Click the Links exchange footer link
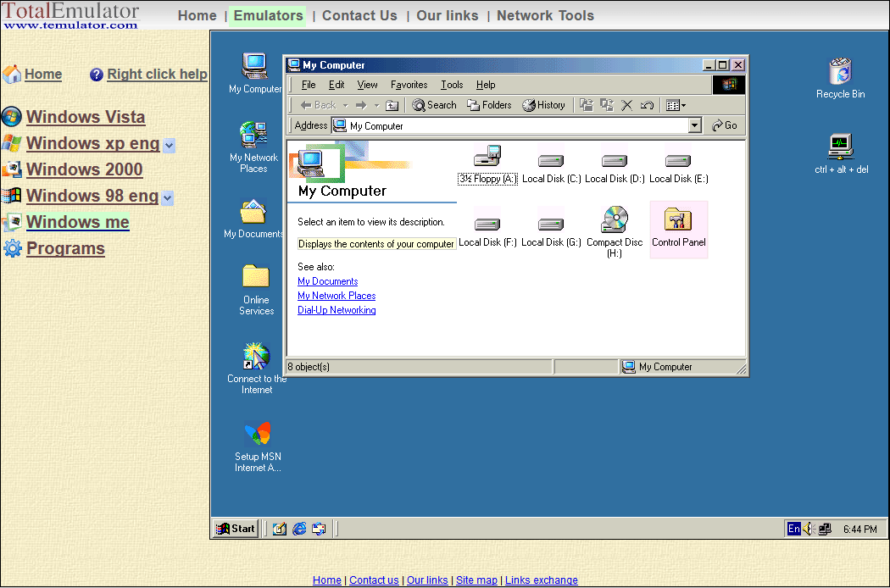The width and height of the screenshot is (890, 588). point(542,580)
